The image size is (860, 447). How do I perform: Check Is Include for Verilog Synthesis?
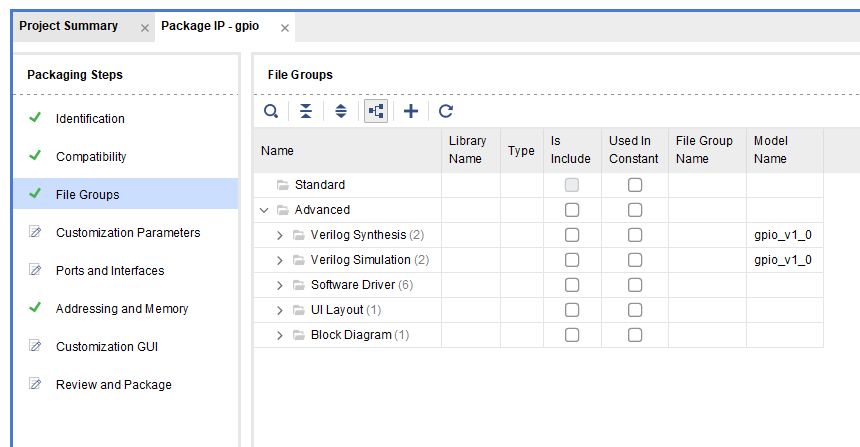click(571, 235)
